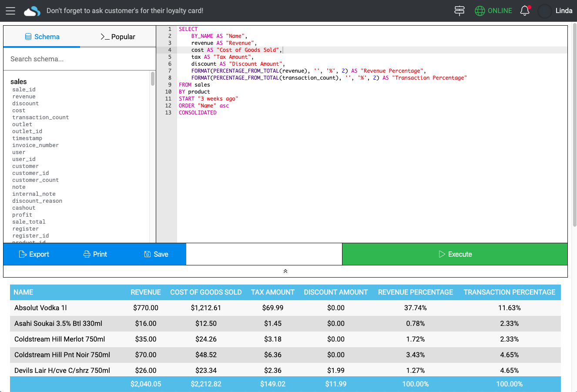
Task: Open the hamburger navigation menu
Action: (x=10, y=11)
